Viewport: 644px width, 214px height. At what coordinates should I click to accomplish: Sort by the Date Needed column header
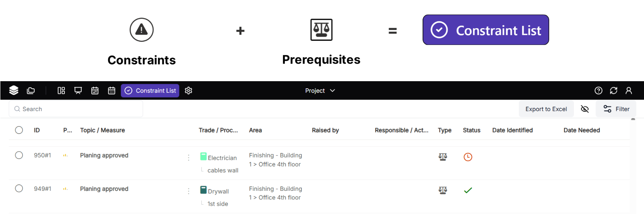[x=581, y=130]
